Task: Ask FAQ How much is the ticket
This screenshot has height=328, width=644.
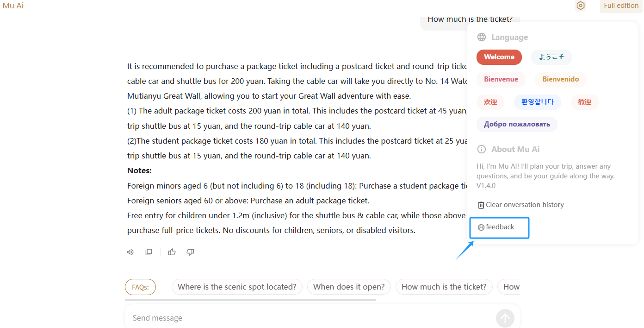Action: pos(444,287)
